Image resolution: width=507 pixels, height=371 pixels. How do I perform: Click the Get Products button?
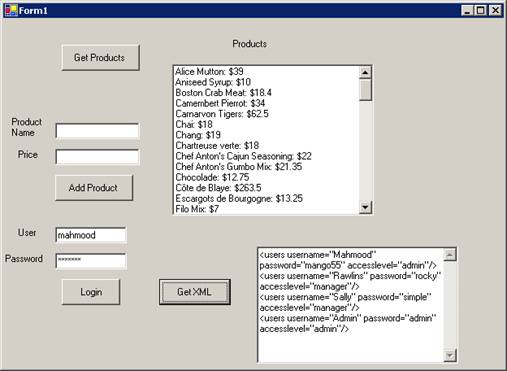100,58
